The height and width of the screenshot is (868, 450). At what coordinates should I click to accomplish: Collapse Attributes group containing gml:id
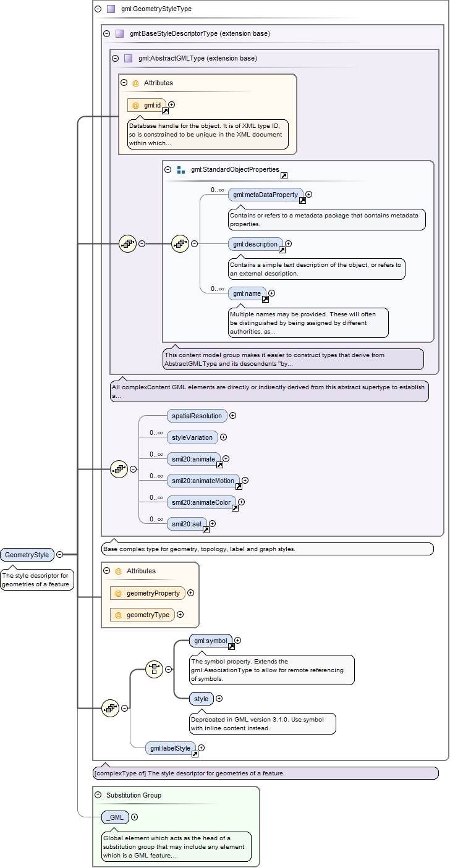[124, 83]
